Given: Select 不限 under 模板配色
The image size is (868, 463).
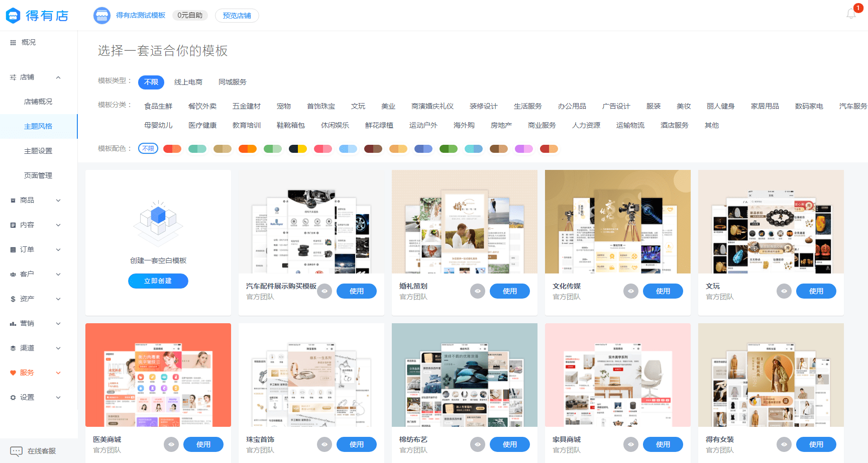Looking at the screenshot, I should point(148,149).
